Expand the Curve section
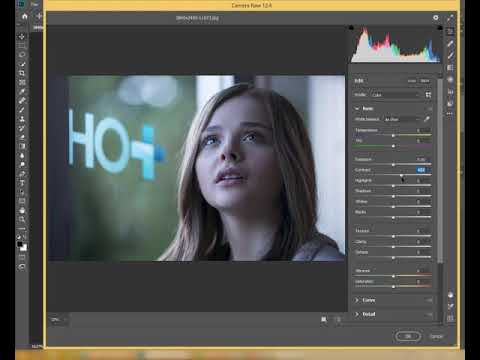The height and width of the screenshot is (360, 480). click(357, 300)
